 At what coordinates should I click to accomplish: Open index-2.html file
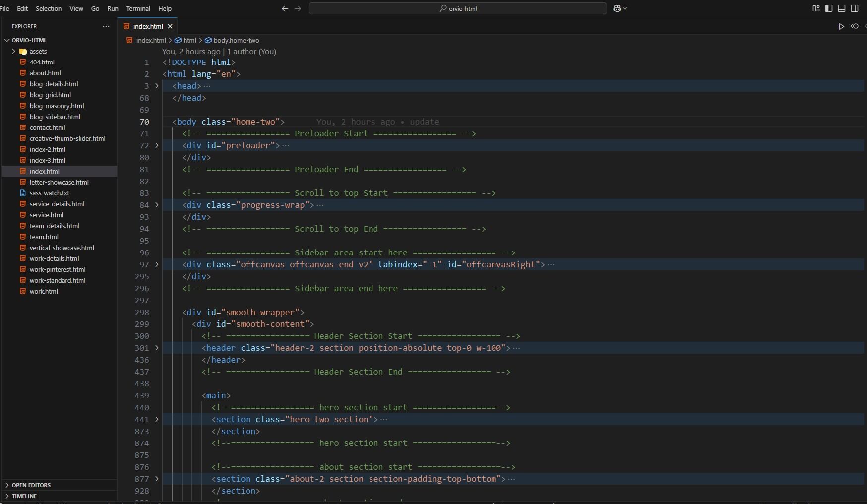(47, 149)
